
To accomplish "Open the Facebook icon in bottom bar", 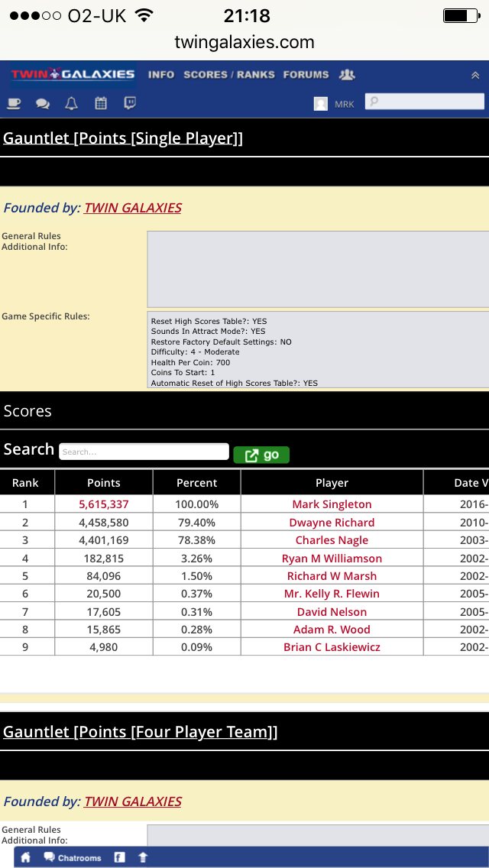I will 119,857.
